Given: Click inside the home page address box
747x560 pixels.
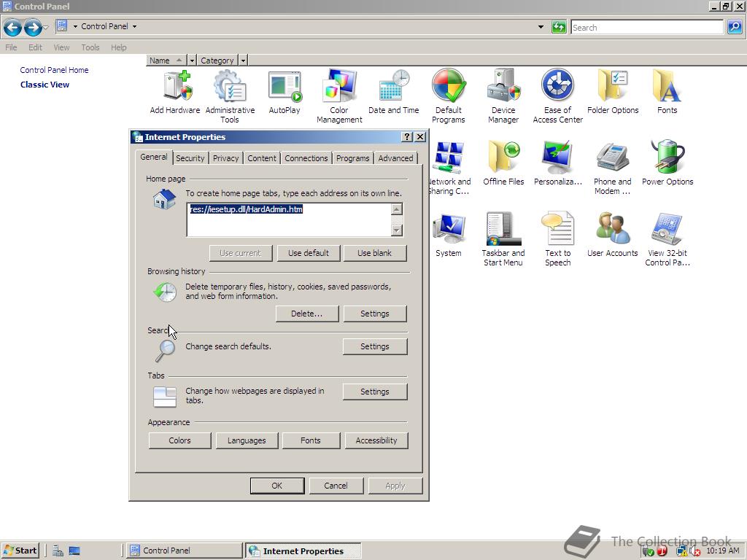Looking at the screenshot, I should click(x=289, y=219).
